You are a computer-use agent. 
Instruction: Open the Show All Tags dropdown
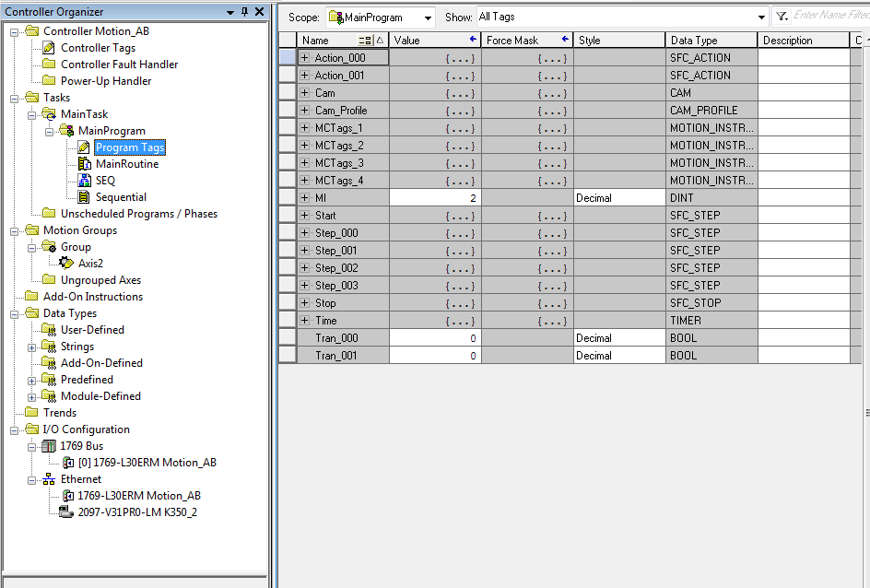(761, 18)
